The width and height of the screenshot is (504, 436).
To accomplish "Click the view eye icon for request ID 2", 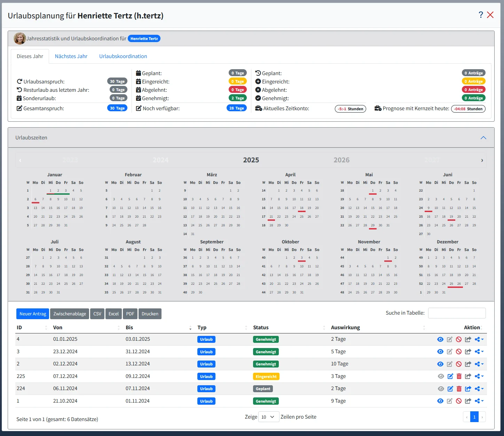I will click(440, 364).
